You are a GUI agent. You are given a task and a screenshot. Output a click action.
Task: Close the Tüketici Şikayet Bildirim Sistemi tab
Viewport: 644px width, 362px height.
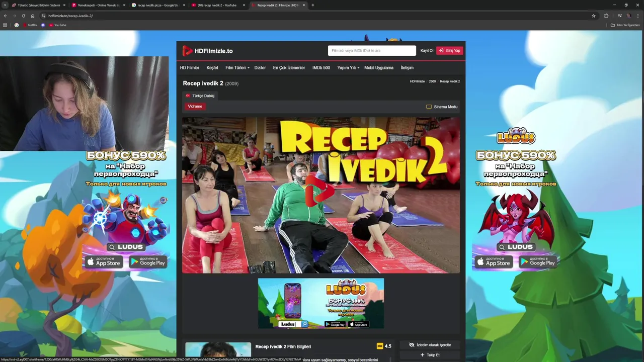coord(64,5)
